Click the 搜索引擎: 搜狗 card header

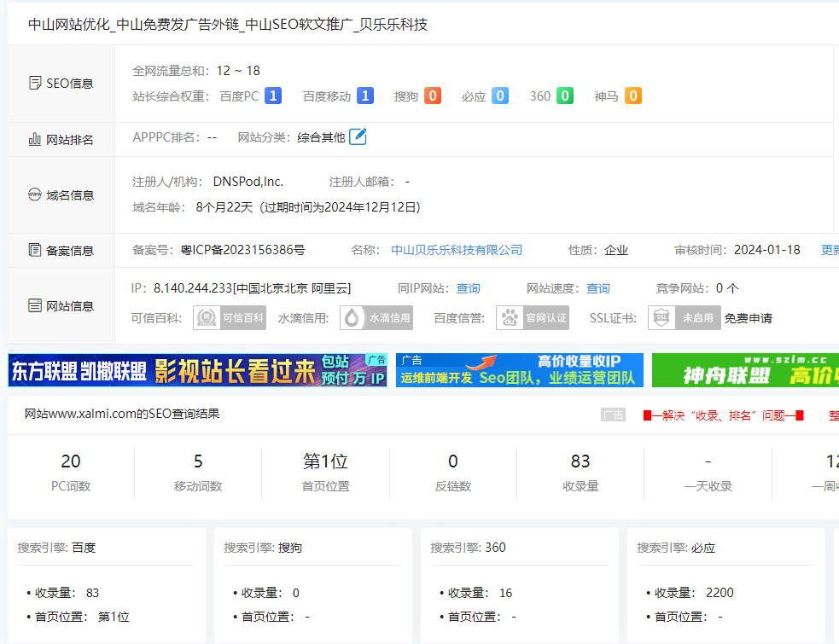263,547
